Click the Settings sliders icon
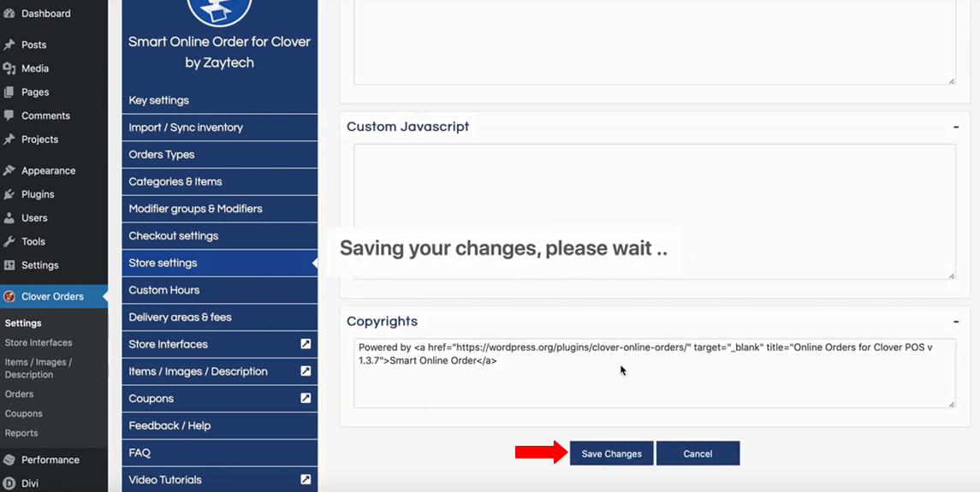The image size is (980, 492). [x=9, y=265]
